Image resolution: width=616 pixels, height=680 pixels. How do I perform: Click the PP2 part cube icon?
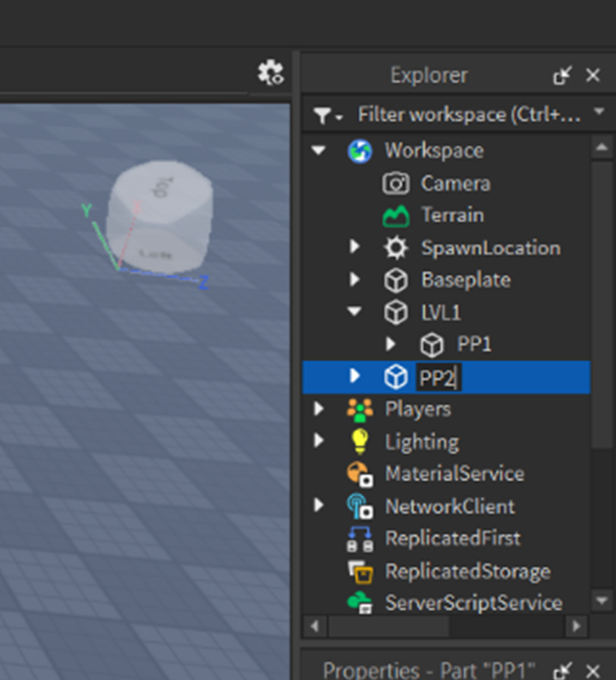[396, 376]
